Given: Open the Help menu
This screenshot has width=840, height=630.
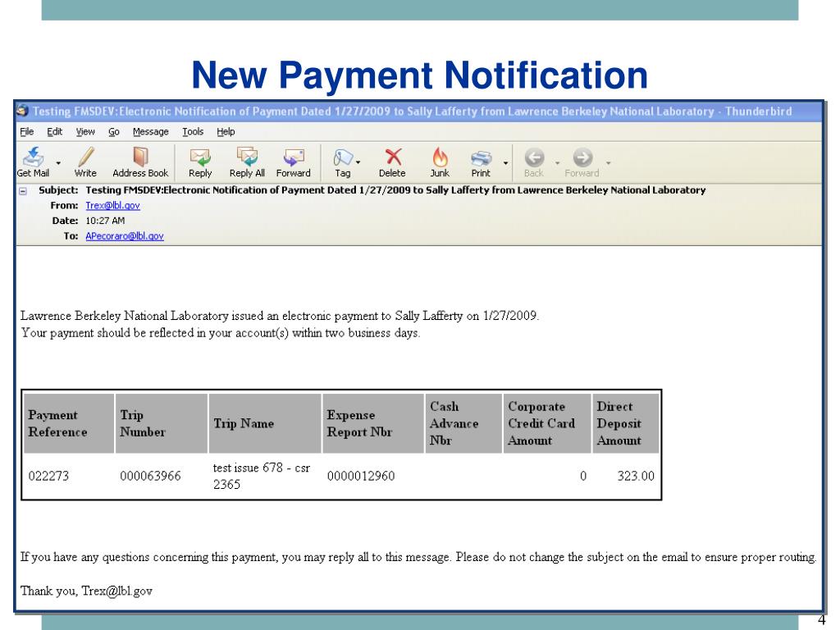Looking at the screenshot, I should [226, 132].
